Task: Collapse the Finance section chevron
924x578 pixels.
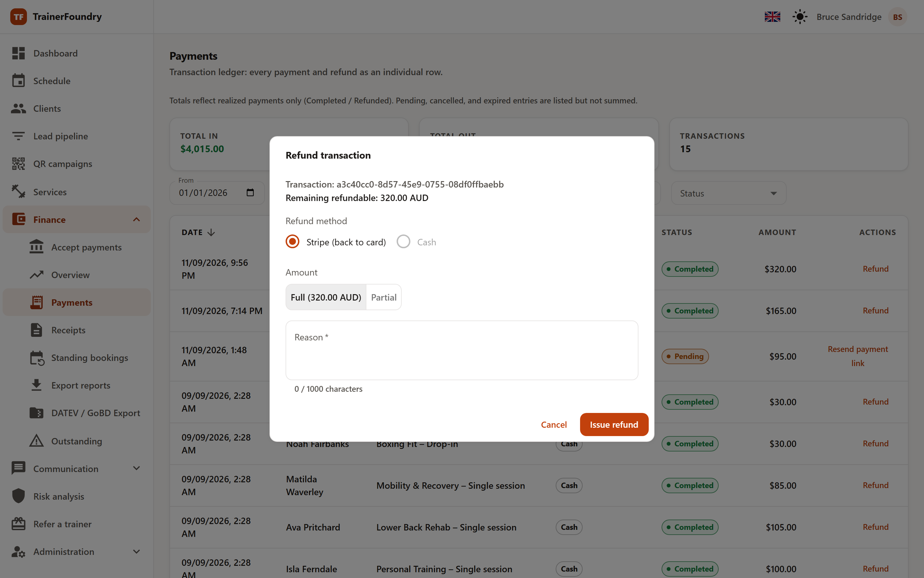Action: [x=136, y=219]
